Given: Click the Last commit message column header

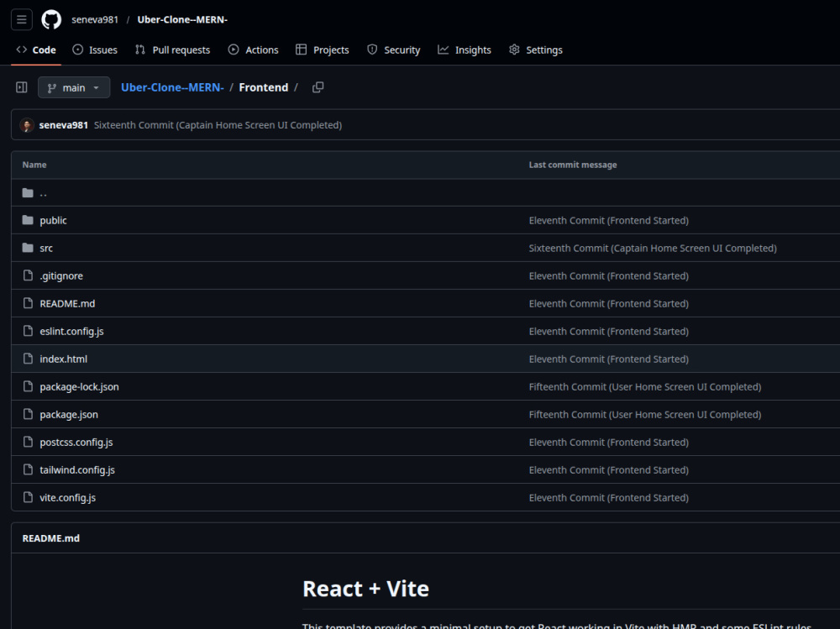Looking at the screenshot, I should click(573, 165).
